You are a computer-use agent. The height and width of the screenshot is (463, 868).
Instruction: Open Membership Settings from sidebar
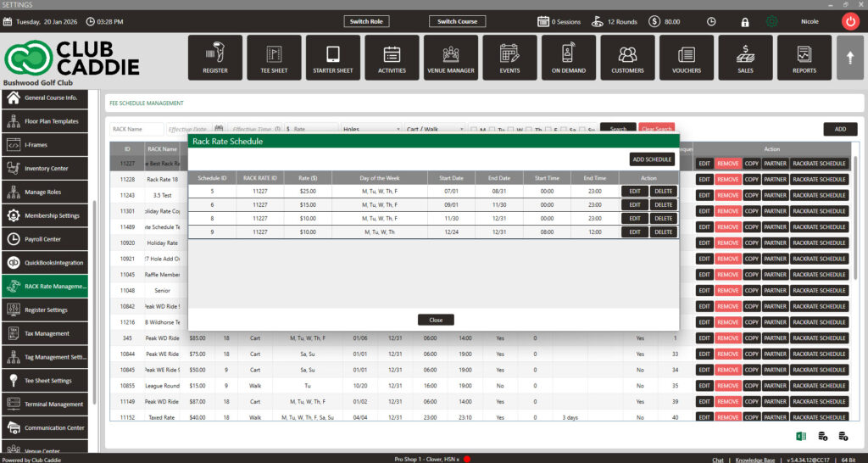point(48,215)
